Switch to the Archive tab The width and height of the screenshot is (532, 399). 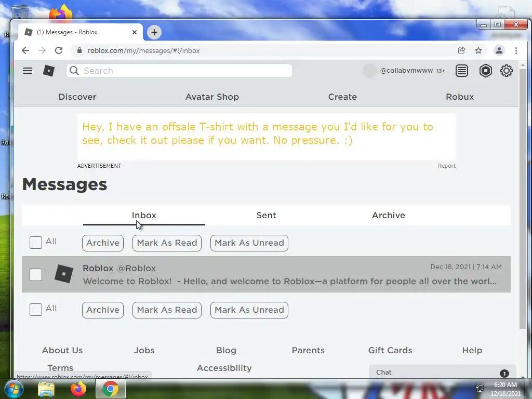[x=389, y=215]
